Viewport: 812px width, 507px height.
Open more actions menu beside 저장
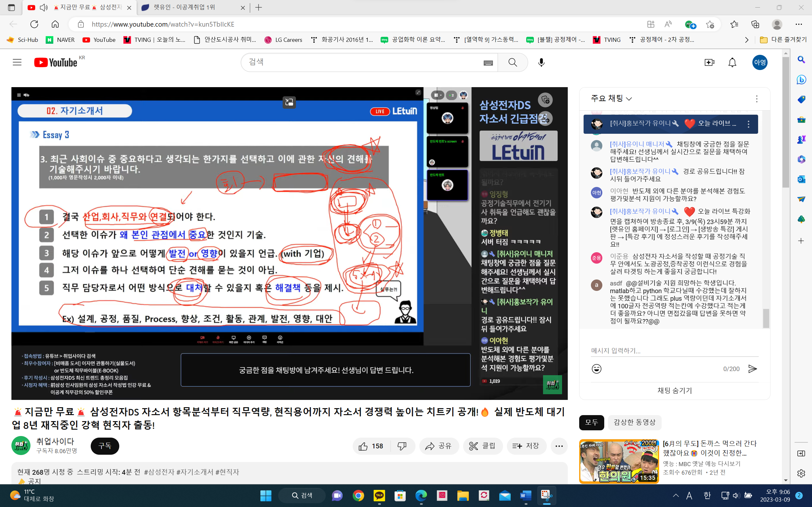point(559,446)
